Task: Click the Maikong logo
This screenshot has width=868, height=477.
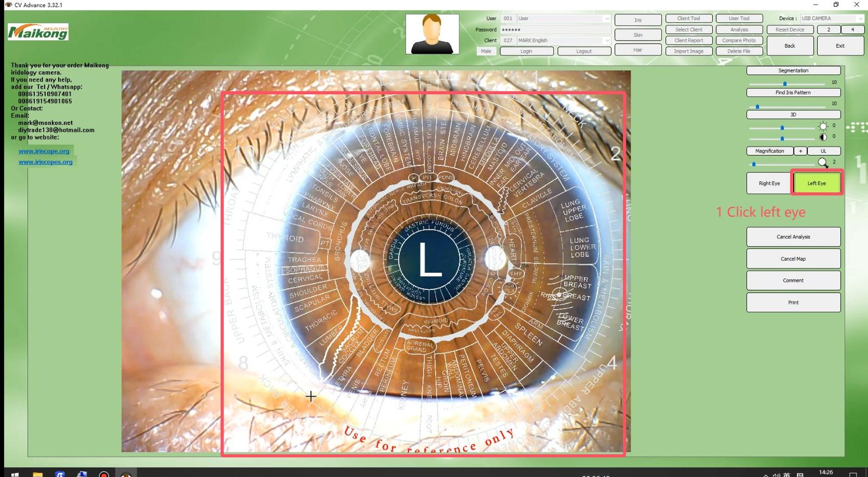Action: pos(38,32)
